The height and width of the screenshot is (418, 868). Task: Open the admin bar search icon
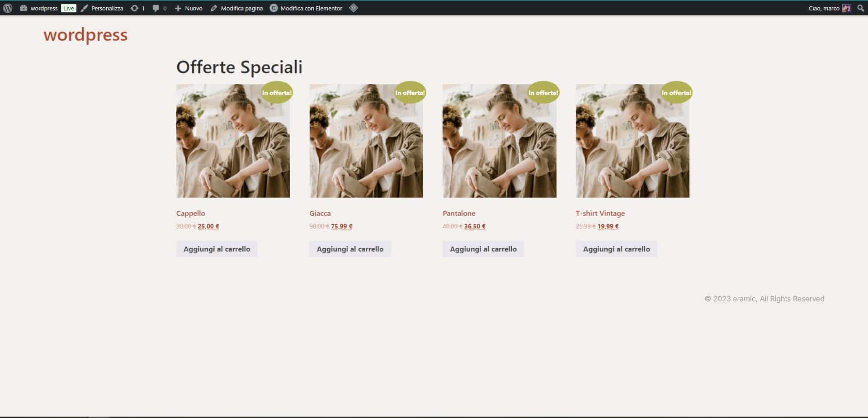pos(861,8)
